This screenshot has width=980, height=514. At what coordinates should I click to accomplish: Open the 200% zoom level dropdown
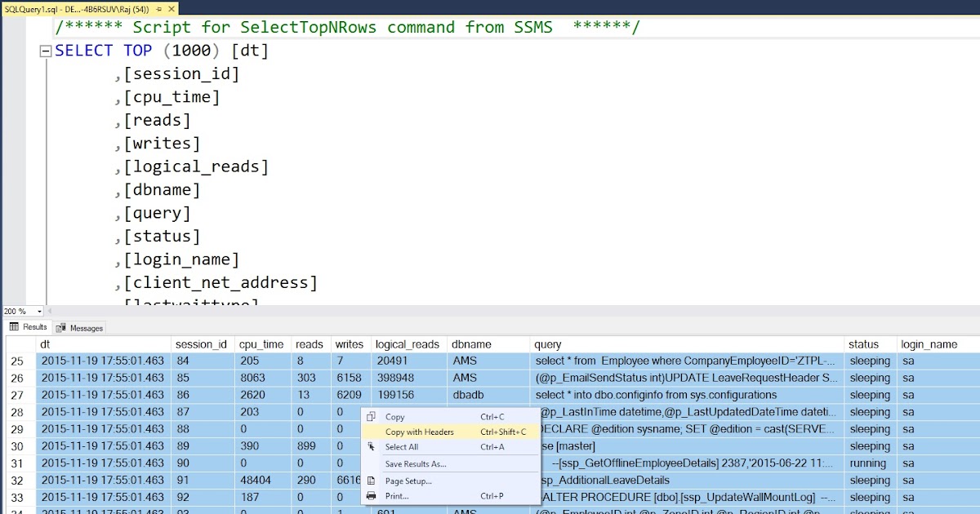16,311
